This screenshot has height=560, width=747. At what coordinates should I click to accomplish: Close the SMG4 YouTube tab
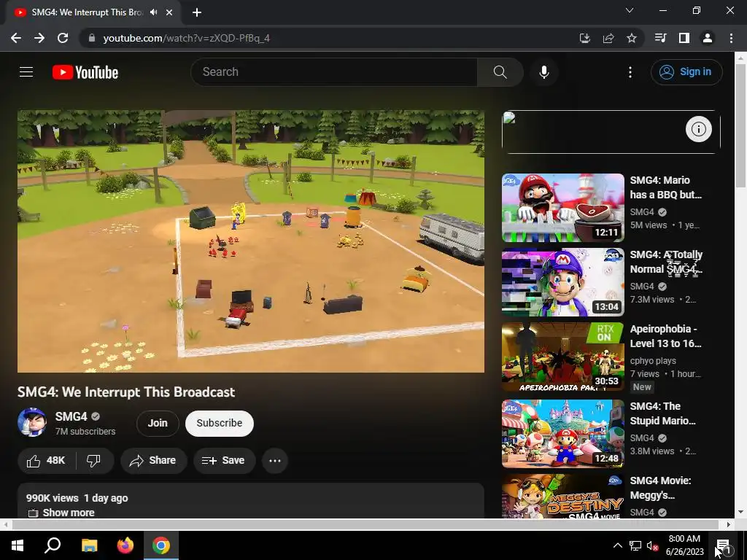[x=169, y=12]
